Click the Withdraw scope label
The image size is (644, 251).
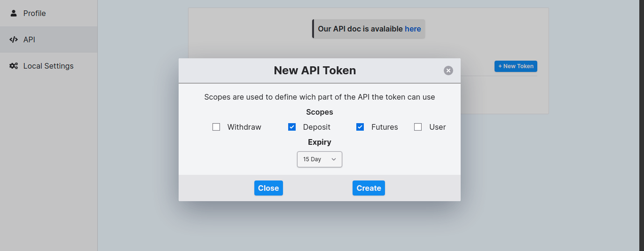pos(244,127)
